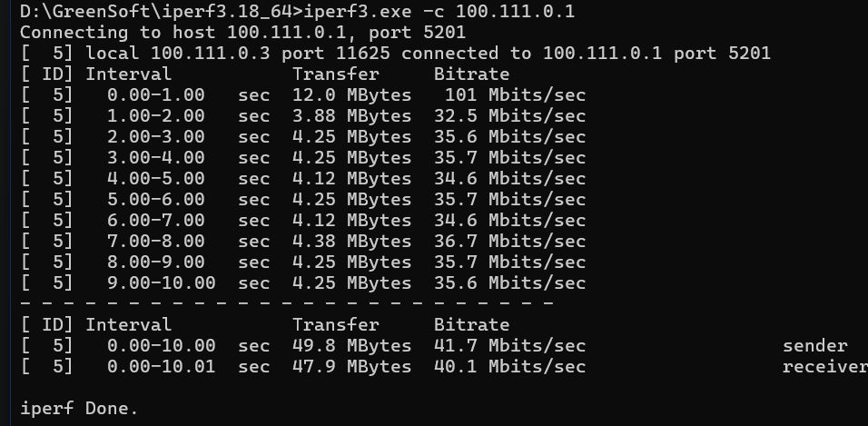Click the 9.00-10.00 interval entry

pyautogui.click(x=161, y=282)
